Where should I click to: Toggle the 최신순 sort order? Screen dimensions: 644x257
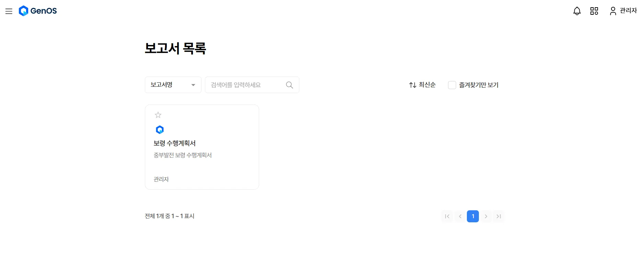[422, 85]
